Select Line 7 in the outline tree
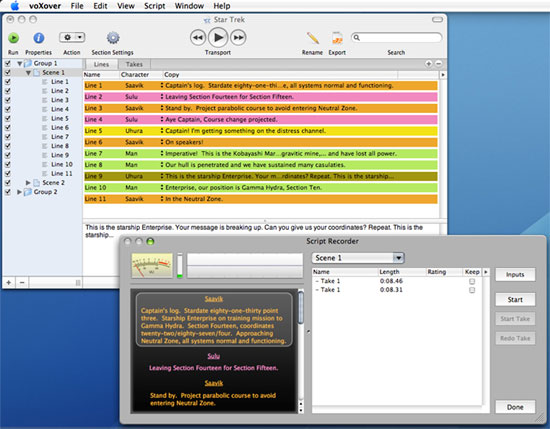The height and width of the screenshot is (429, 550). (x=60, y=137)
